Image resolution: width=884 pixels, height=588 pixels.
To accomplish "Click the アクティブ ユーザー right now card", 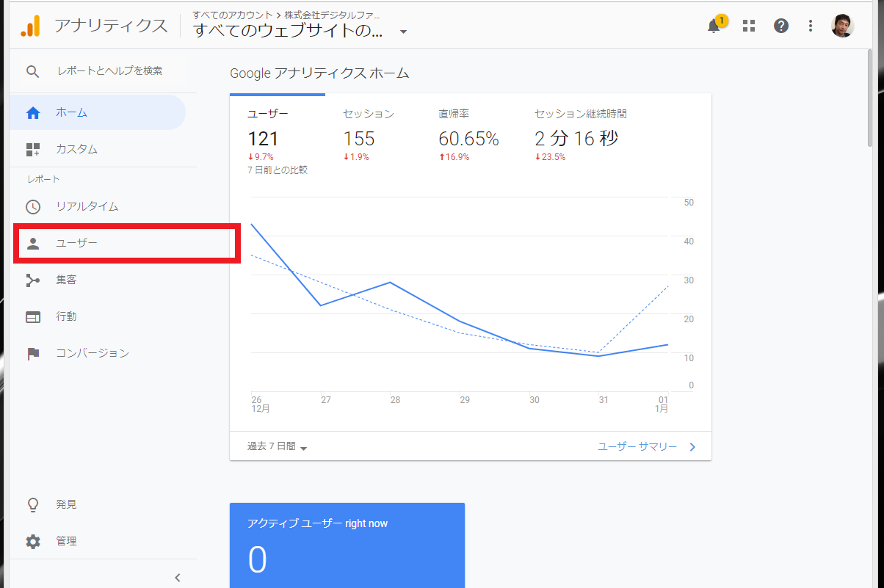I will (x=347, y=545).
